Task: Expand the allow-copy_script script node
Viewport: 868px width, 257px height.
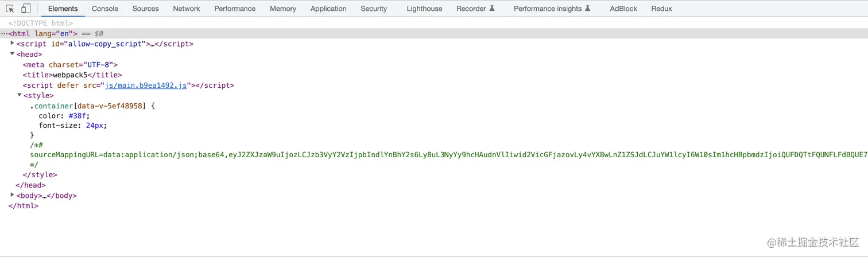Action: pyautogui.click(x=13, y=44)
